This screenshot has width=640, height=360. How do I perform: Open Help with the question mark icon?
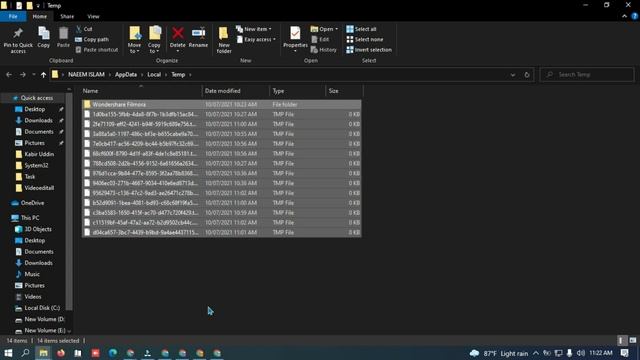point(635,16)
